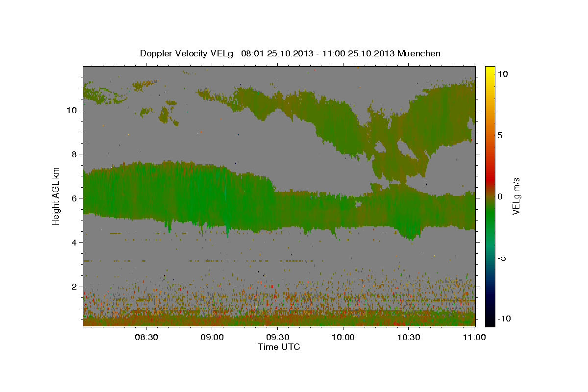The image size is (588, 392).
Task: Click the 'Muenchen' location text in the title
Action: pos(419,53)
